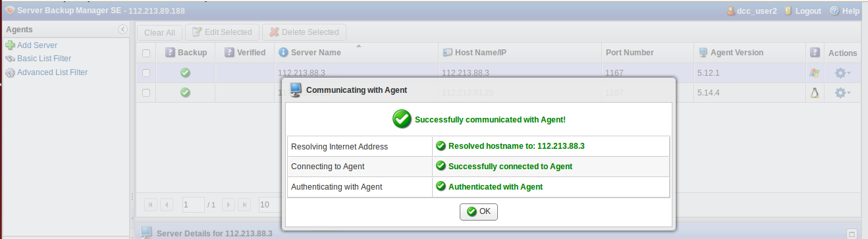Viewport: 868px width, 239px height.
Task: Open Actions gear dropdown for first server
Action: [842, 73]
